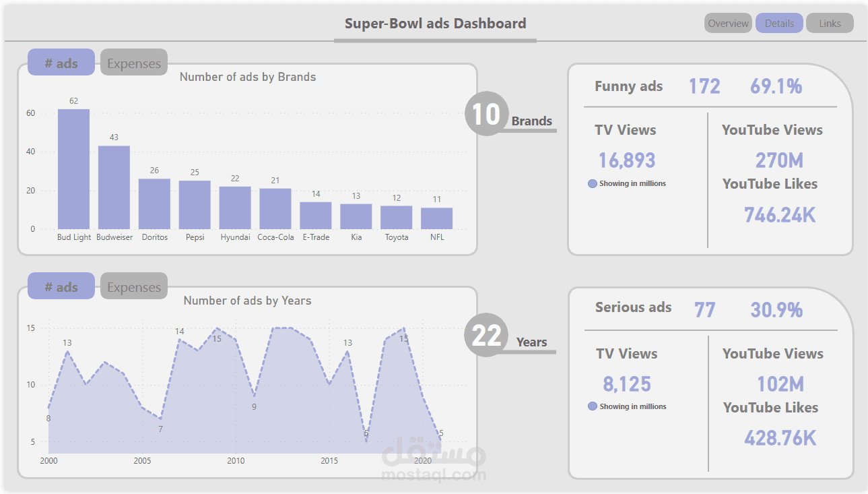Click the 'Showing in millions' indicator under TV Views 16,893

click(x=628, y=183)
